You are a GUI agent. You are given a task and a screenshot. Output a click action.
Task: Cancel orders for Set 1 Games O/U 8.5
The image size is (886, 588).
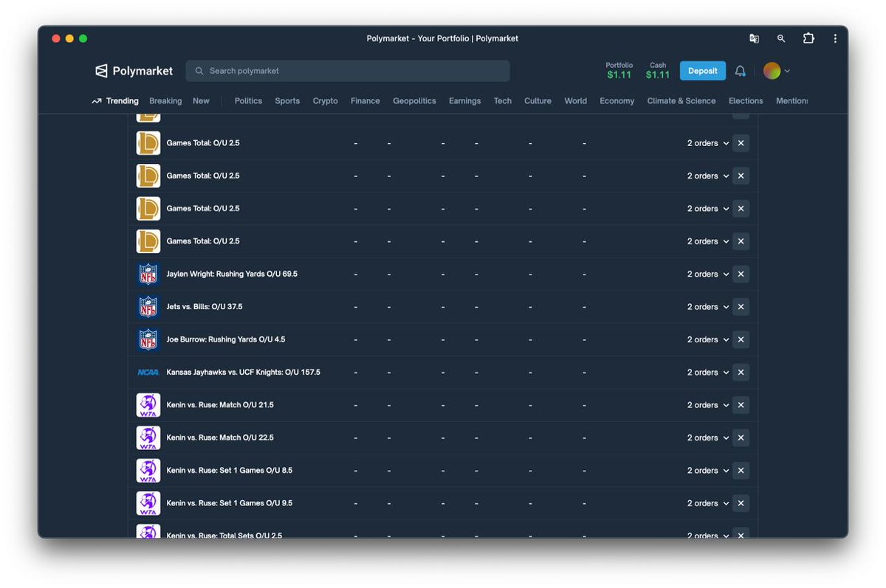741,470
